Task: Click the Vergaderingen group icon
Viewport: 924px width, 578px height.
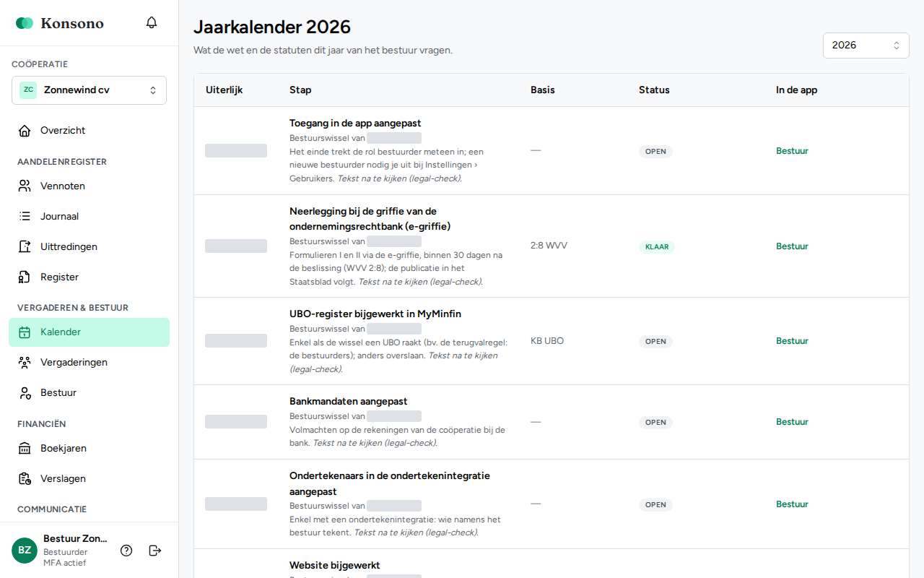Action: pos(25,363)
